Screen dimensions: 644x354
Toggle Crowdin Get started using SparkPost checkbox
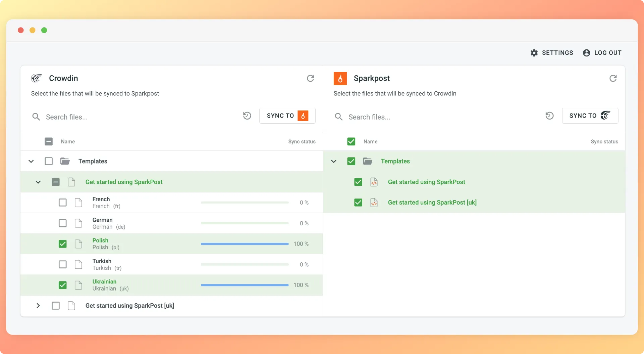pos(56,182)
